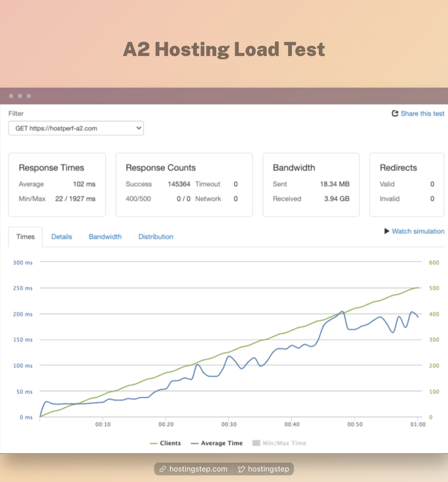Click the 00:30 time axis label
Image resolution: width=448 pixels, height=482 pixels.
pyautogui.click(x=229, y=424)
